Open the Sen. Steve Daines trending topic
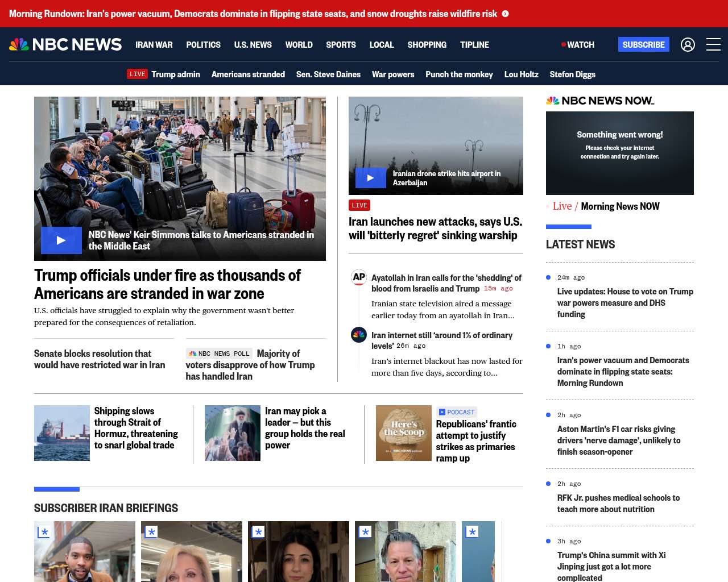This screenshot has width=728, height=582. (x=328, y=74)
